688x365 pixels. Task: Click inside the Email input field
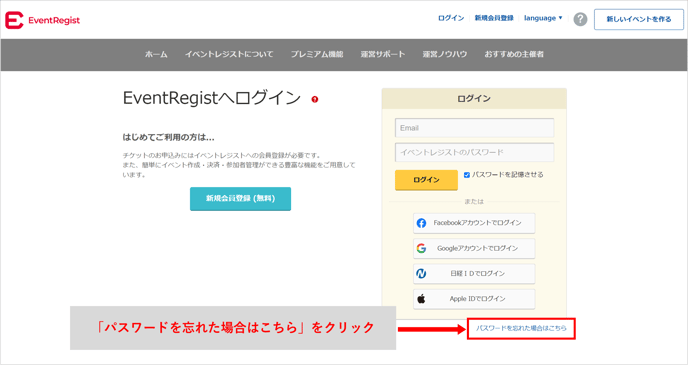[x=474, y=128]
